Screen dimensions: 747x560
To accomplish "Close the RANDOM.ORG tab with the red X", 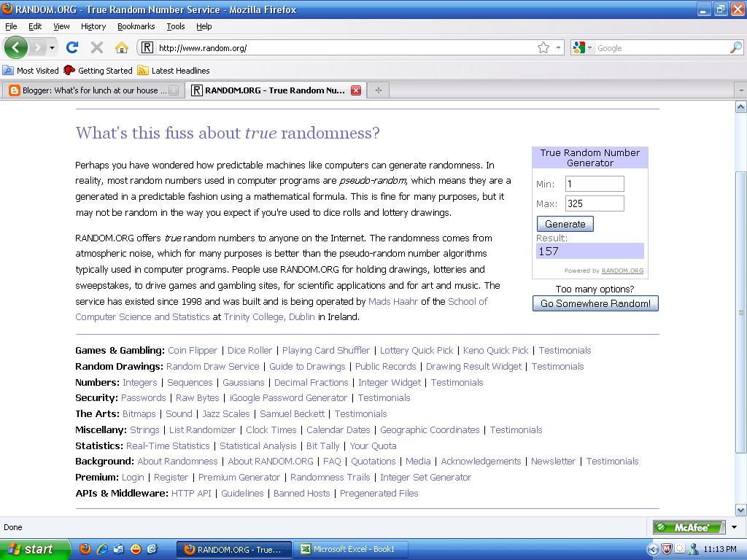I will (355, 90).
